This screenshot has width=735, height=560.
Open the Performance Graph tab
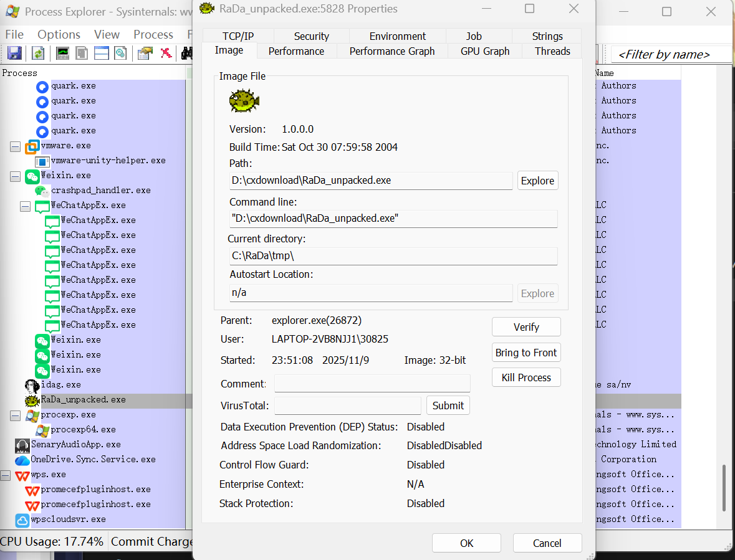pos(392,51)
